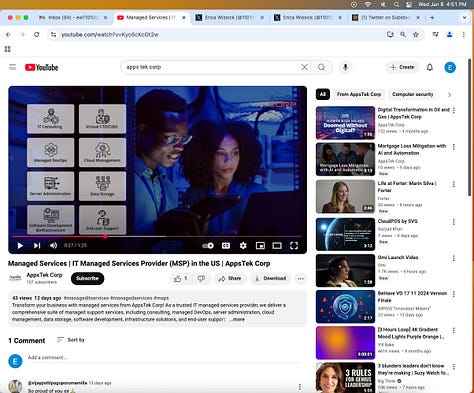The width and height of the screenshot is (474, 393).
Task: Bookmark this page with star
Action: 416,34
